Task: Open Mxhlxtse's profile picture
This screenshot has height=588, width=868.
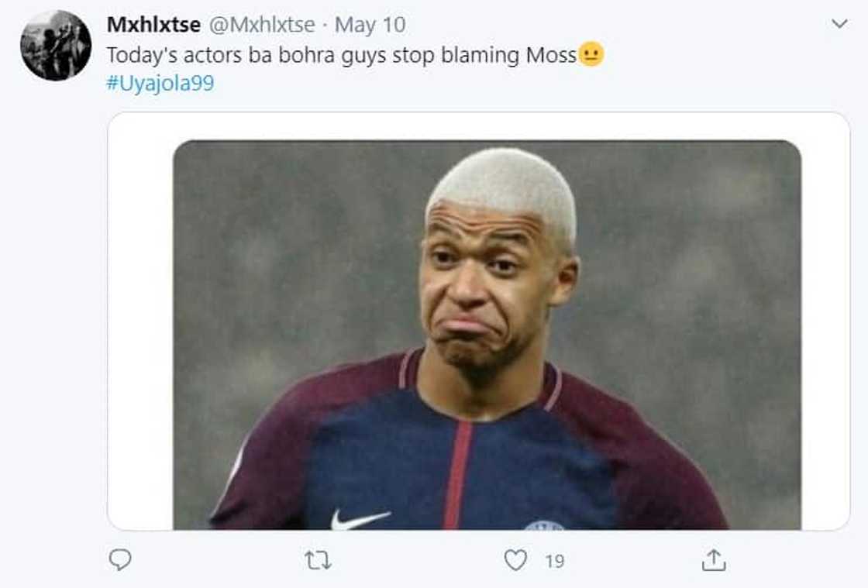Action: pos(56,45)
